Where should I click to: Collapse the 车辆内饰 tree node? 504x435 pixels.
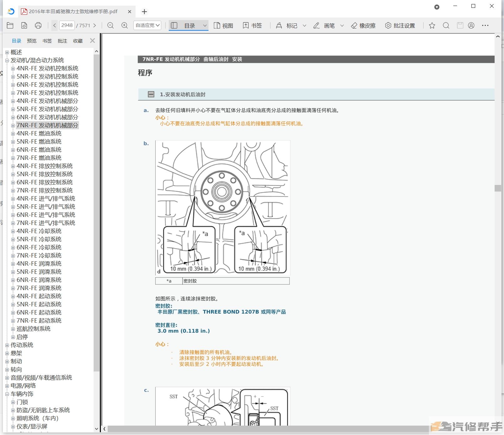click(7, 394)
